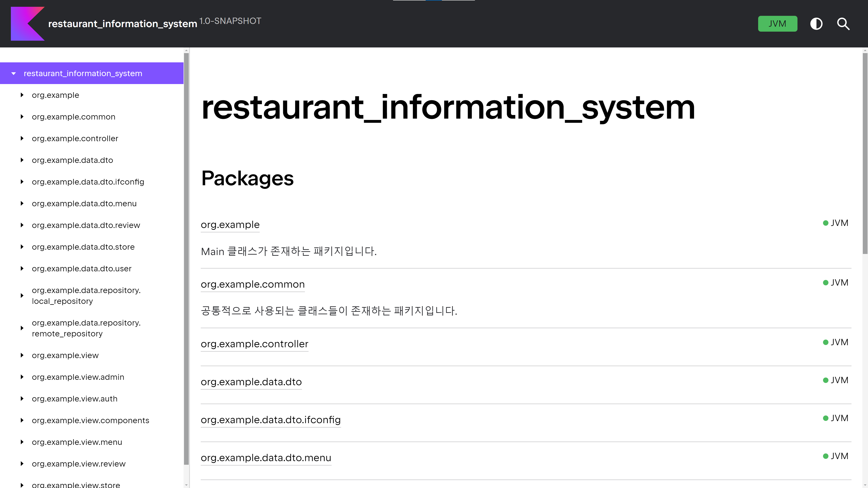
Task: Open the org.example package link
Action: pos(230,225)
